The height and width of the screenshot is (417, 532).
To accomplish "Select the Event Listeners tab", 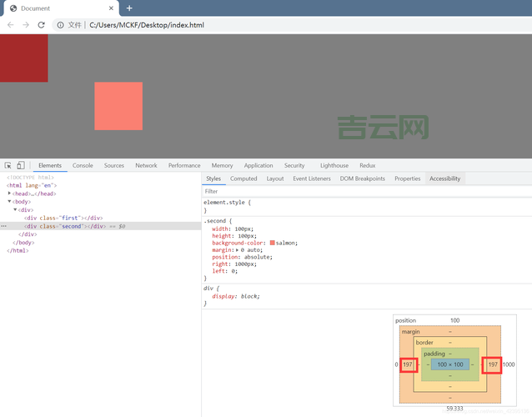I will click(x=312, y=178).
